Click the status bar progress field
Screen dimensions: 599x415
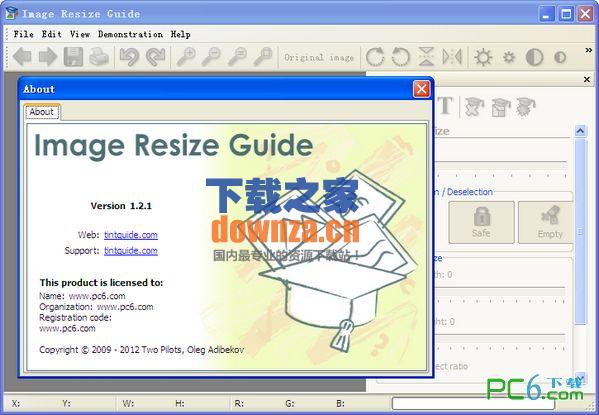pos(473,403)
